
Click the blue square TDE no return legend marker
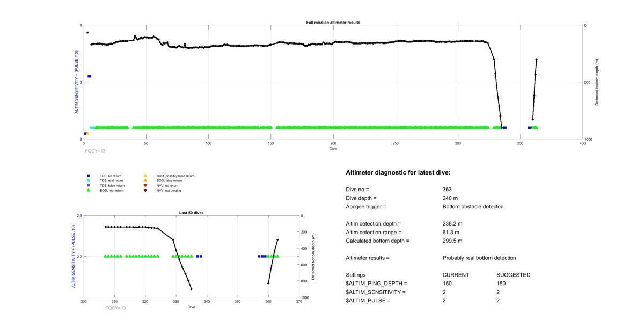pos(89,176)
